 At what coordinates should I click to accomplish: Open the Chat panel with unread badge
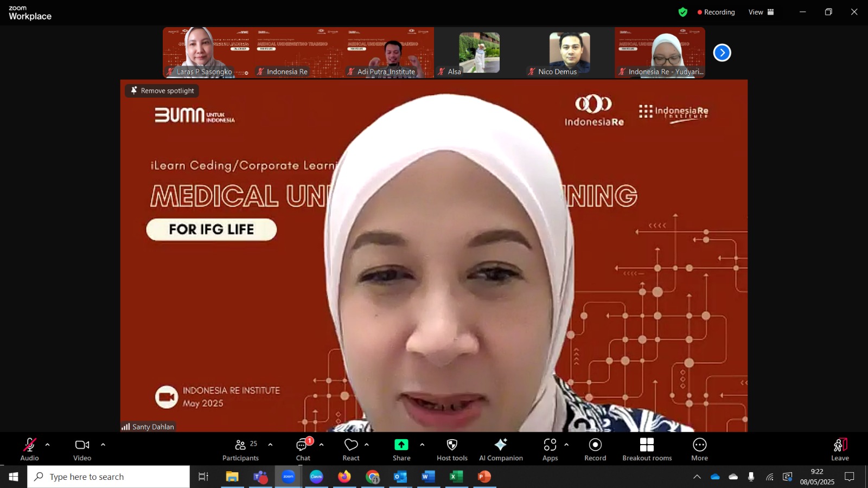[x=303, y=450]
